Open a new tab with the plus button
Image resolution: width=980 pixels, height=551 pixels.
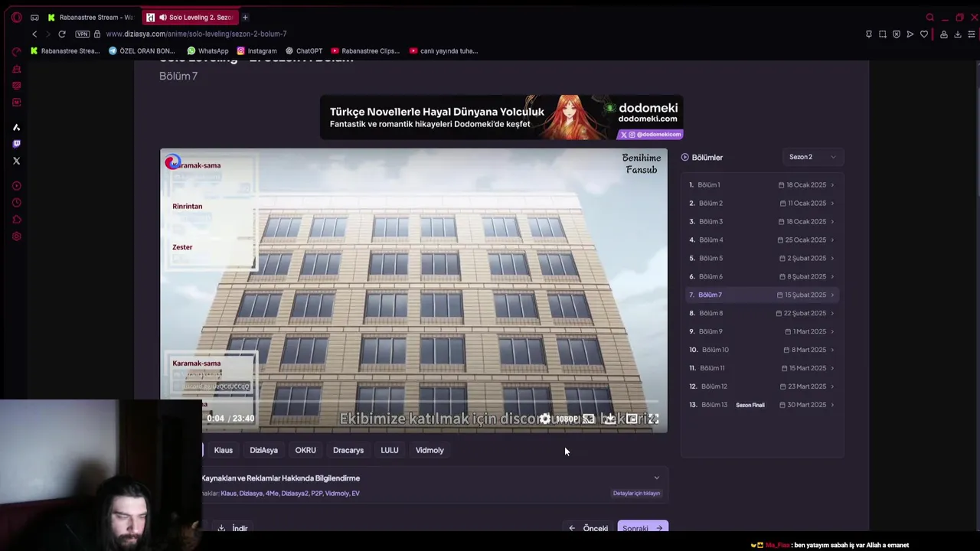tap(245, 17)
